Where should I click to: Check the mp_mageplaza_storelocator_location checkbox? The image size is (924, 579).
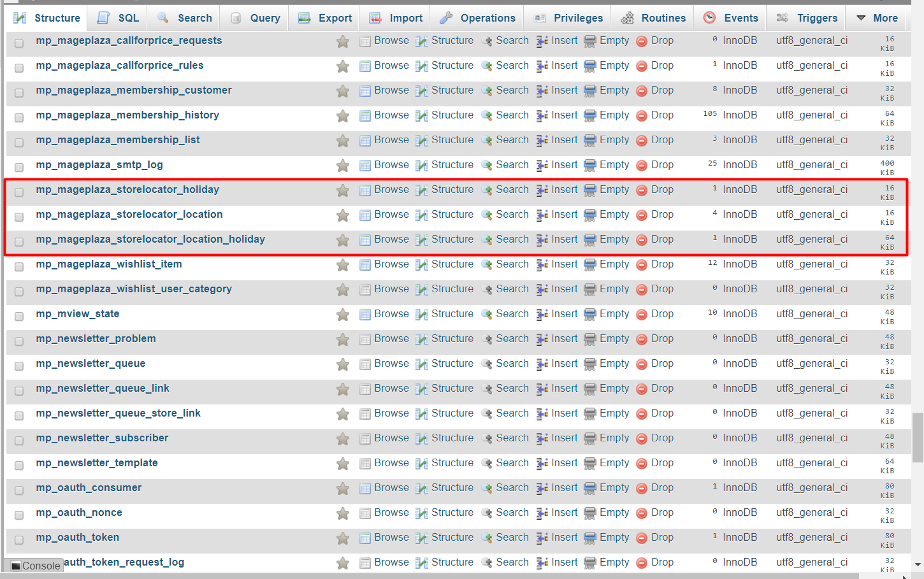(19, 217)
